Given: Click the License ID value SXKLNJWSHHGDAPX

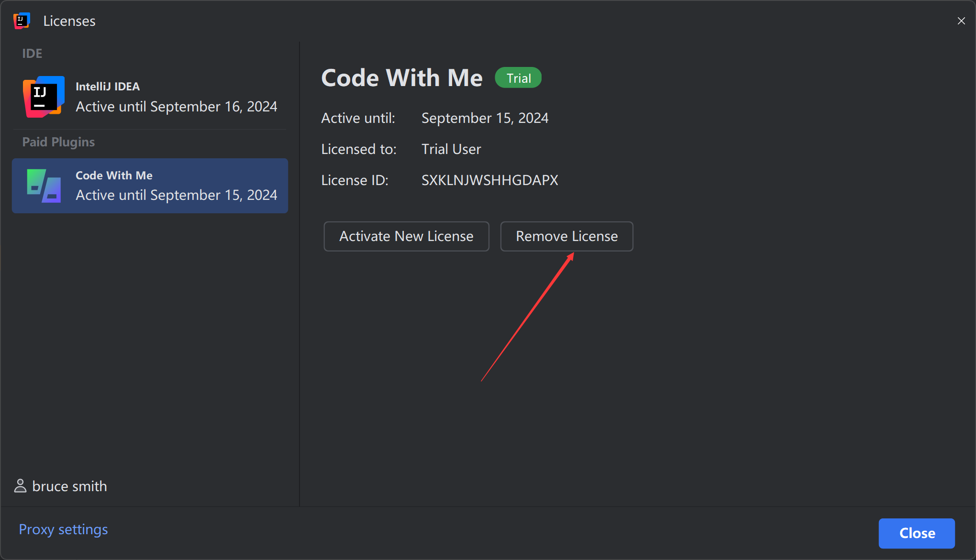Looking at the screenshot, I should (x=489, y=180).
